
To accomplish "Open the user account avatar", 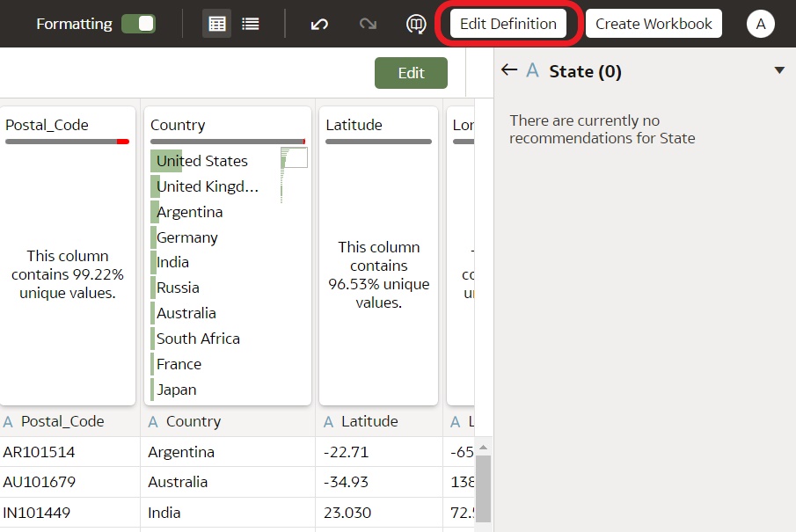I will click(x=760, y=24).
